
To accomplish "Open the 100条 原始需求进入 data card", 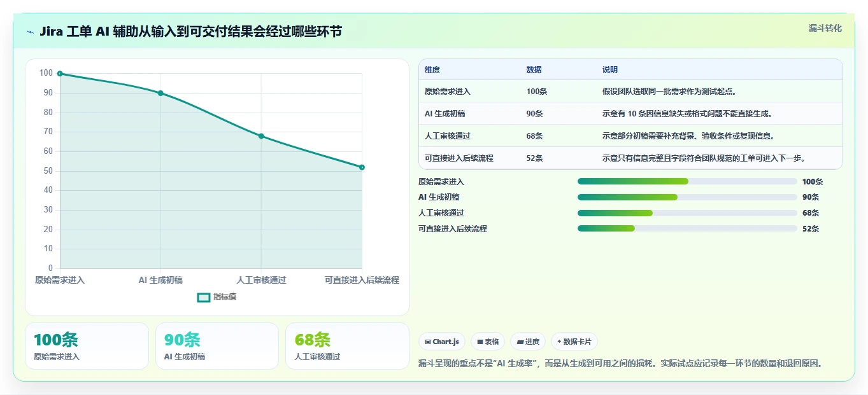I will pyautogui.click(x=87, y=346).
